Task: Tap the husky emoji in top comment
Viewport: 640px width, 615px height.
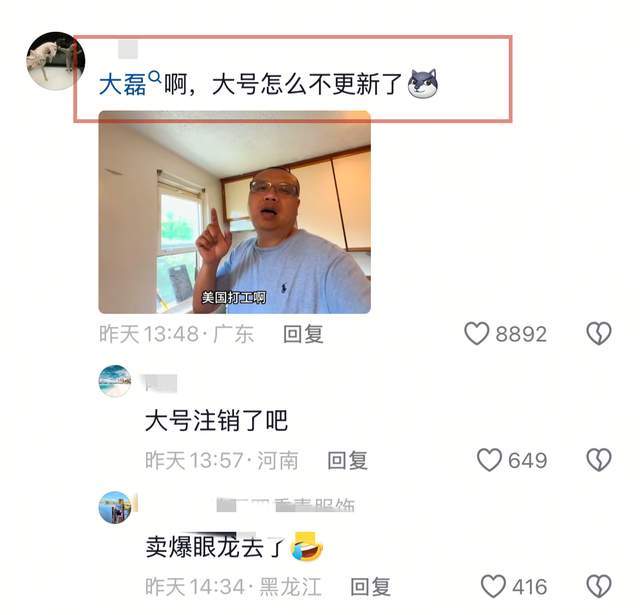Action: pos(423,83)
